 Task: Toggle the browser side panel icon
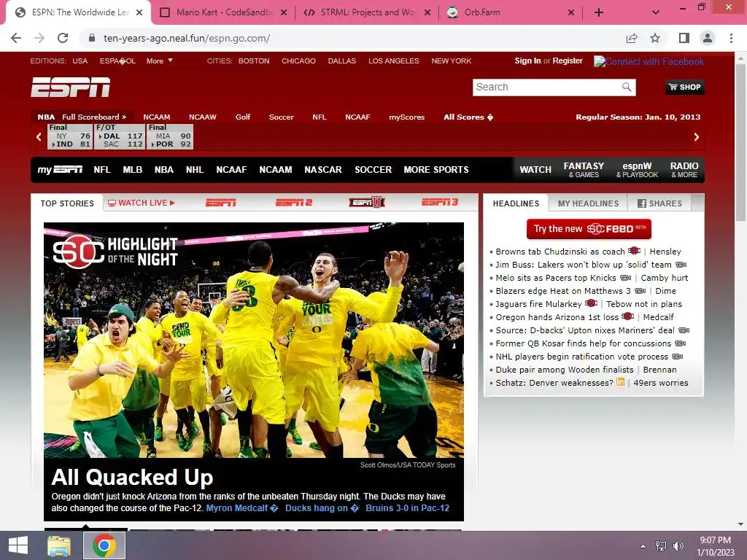pos(684,38)
